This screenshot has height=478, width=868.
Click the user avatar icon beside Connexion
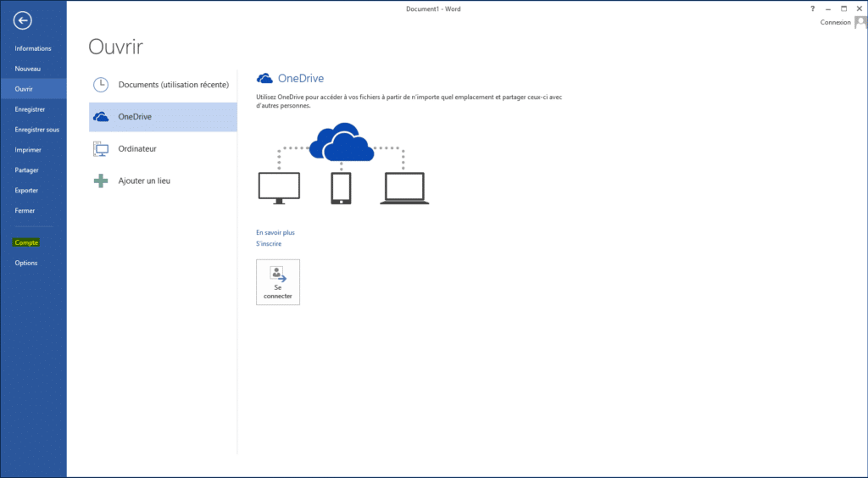pos(860,23)
